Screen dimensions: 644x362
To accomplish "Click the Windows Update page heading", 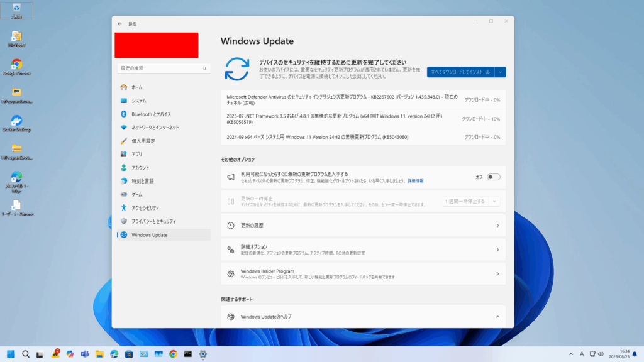I will coord(257,41).
